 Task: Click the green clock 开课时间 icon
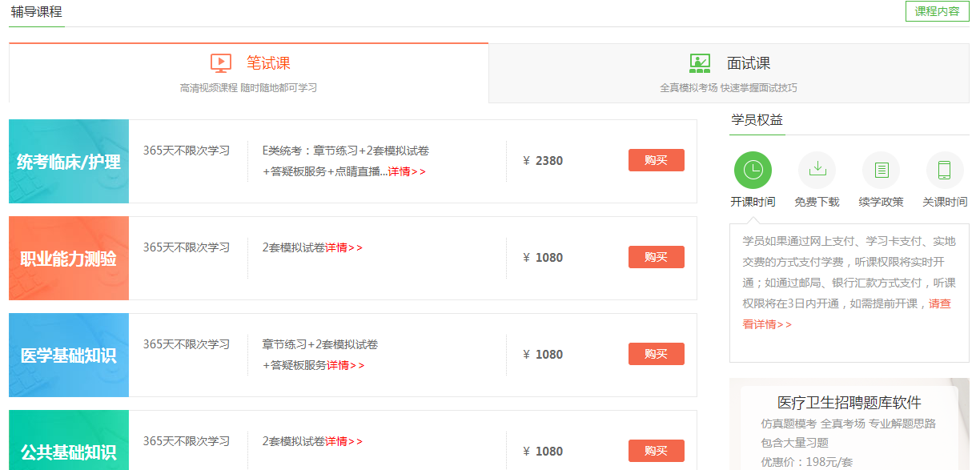click(x=753, y=170)
